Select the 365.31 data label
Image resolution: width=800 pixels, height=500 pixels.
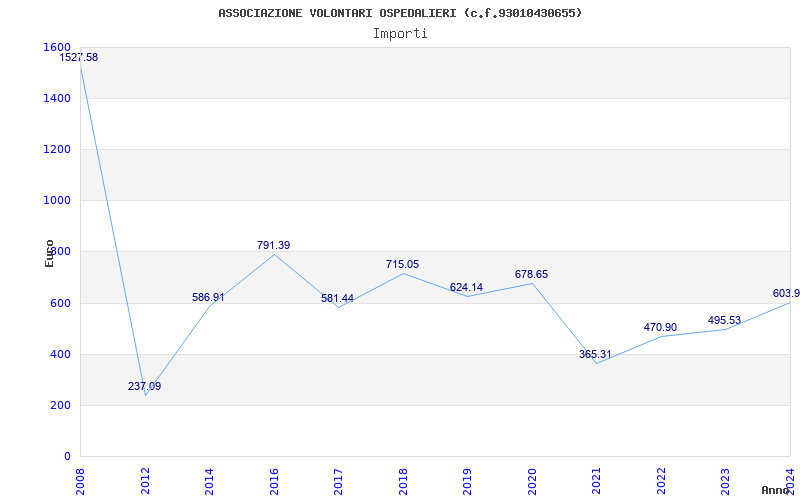(595, 354)
